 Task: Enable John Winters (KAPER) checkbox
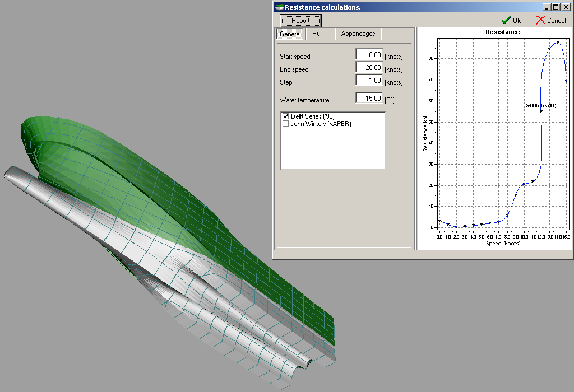pyautogui.click(x=285, y=124)
